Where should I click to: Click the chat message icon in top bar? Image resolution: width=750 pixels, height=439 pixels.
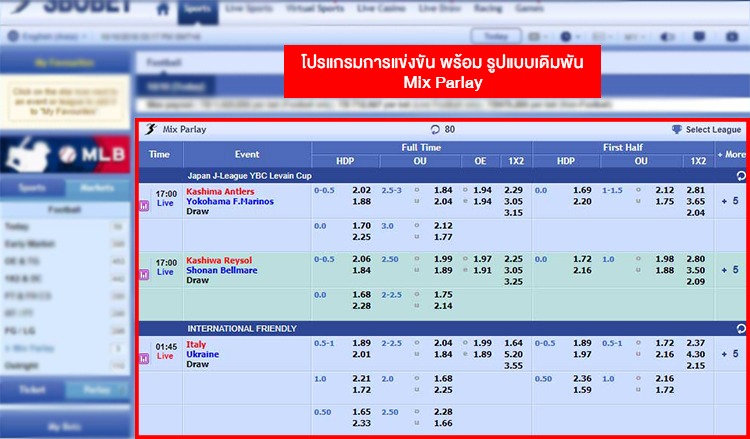pyautogui.click(x=699, y=36)
